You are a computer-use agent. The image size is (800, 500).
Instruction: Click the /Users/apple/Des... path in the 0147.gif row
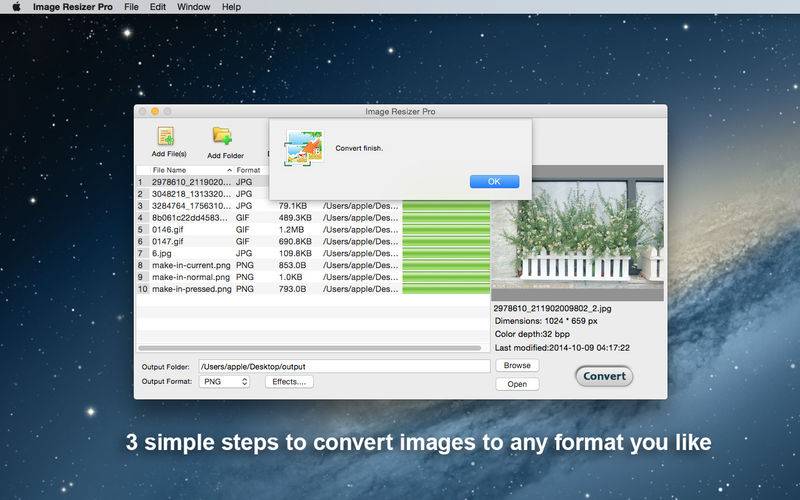tap(360, 241)
